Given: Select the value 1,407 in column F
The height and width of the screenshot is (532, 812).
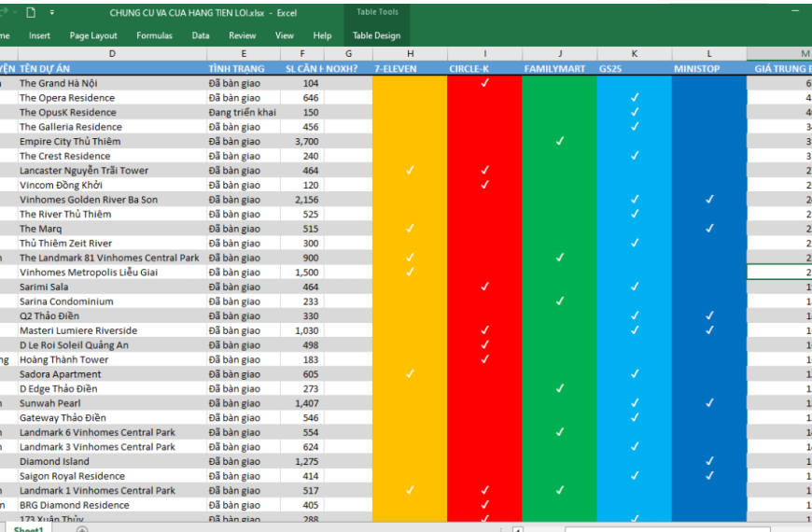Looking at the screenshot, I should [x=301, y=403].
